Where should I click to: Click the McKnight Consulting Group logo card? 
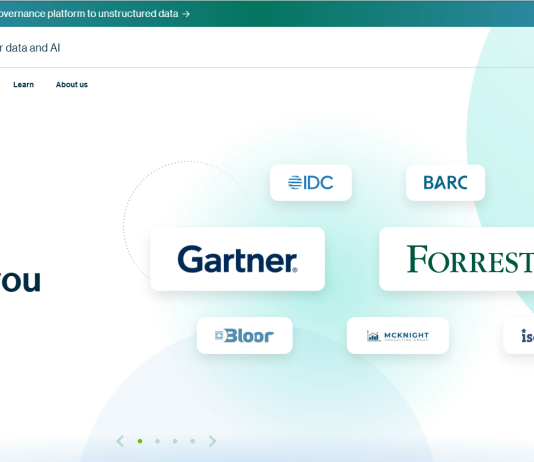397,336
